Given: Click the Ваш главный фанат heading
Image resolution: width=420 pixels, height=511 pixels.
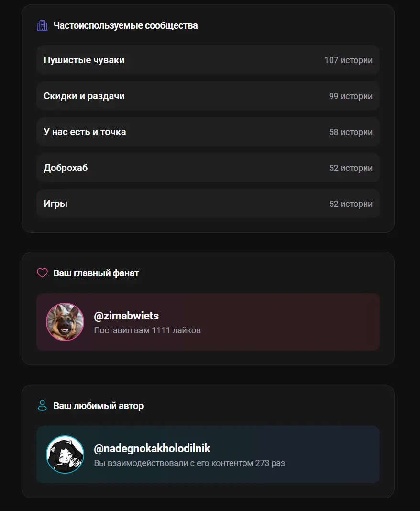Looking at the screenshot, I should click(x=96, y=273).
